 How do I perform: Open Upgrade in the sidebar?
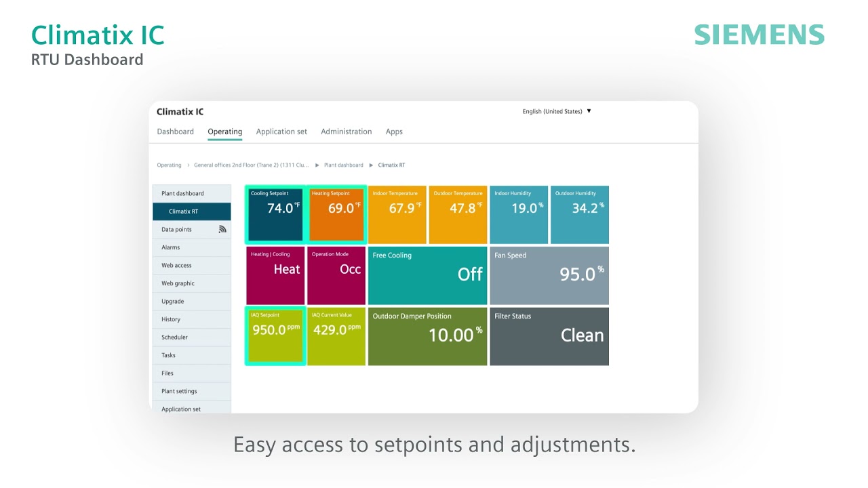(192, 302)
